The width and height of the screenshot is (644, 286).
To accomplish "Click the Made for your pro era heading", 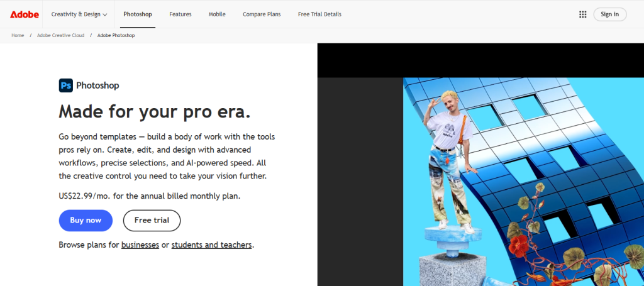I will [x=155, y=111].
